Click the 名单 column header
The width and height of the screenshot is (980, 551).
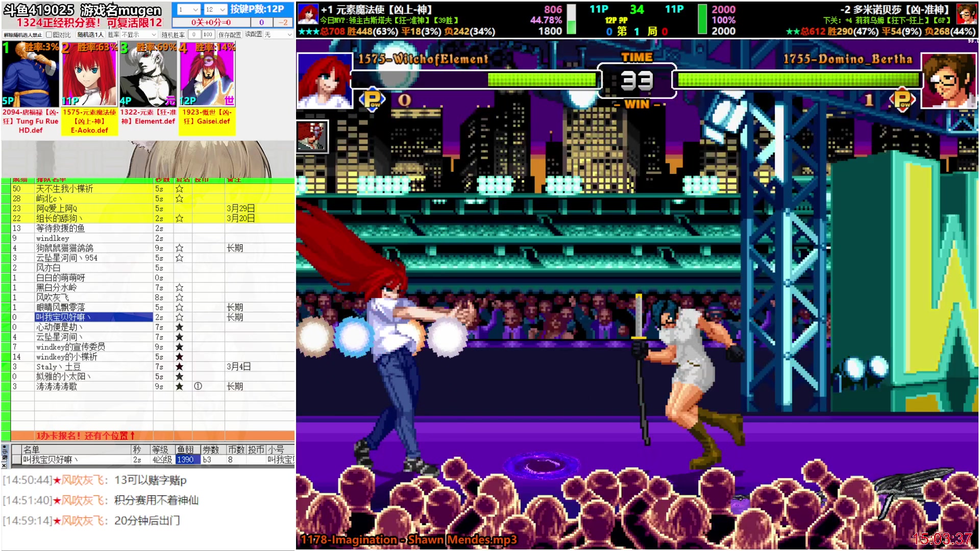tap(77, 449)
